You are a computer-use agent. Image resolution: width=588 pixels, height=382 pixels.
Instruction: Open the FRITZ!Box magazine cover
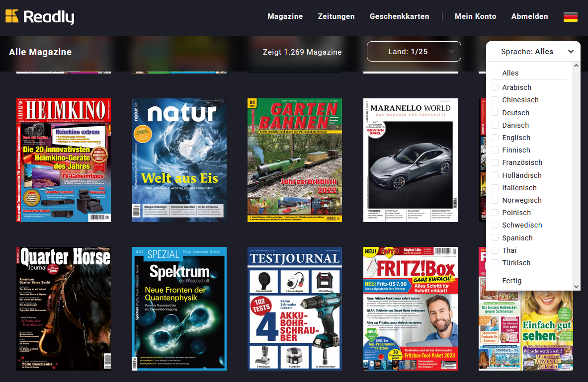411,308
